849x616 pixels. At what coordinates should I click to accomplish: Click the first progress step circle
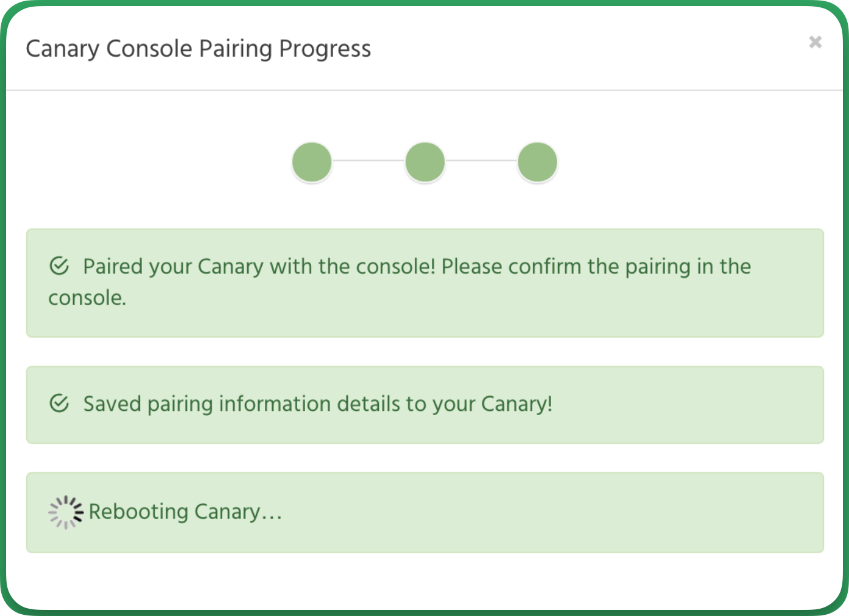312,162
